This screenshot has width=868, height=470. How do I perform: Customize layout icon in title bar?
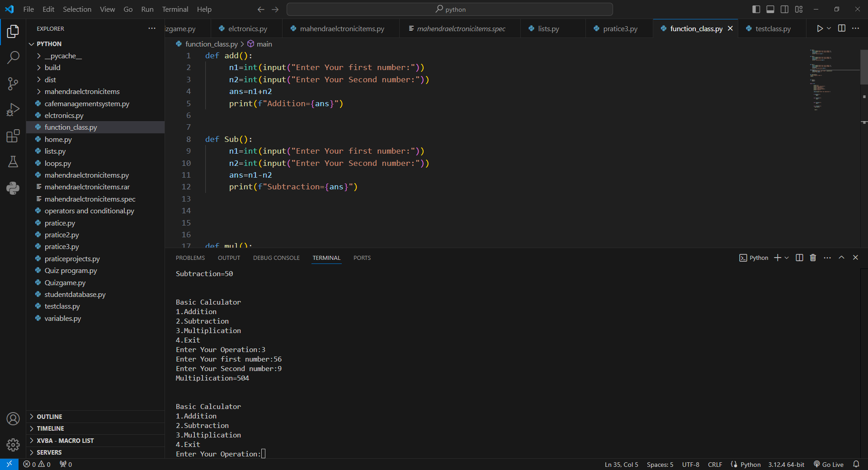(799, 9)
